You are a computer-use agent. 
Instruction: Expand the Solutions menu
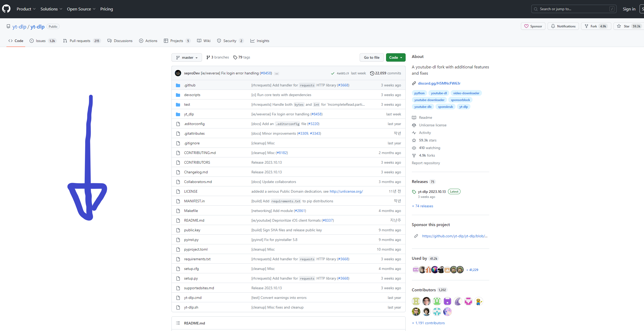51,9
